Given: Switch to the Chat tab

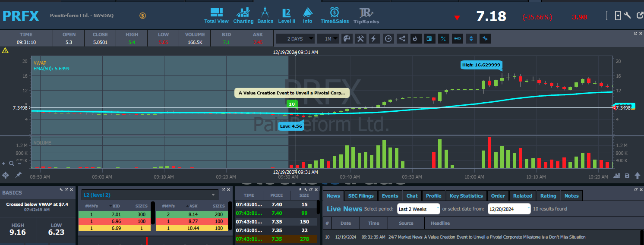Looking at the screenshot, I should coord(412,196).
